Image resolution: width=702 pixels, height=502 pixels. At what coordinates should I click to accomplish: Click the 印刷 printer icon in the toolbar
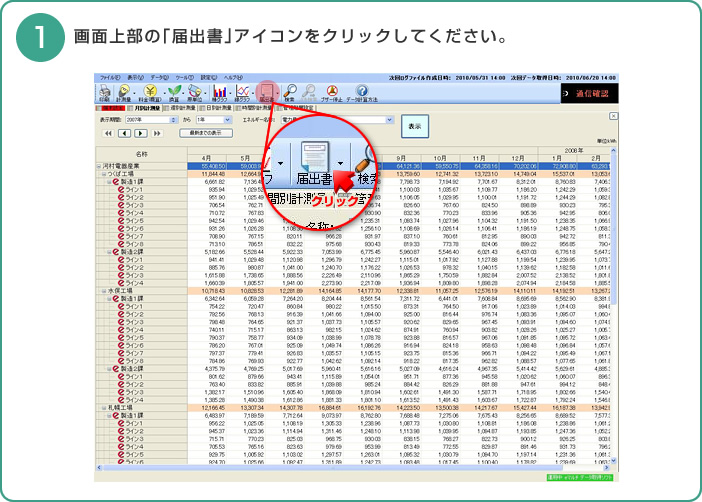click(x=104, y=91)
